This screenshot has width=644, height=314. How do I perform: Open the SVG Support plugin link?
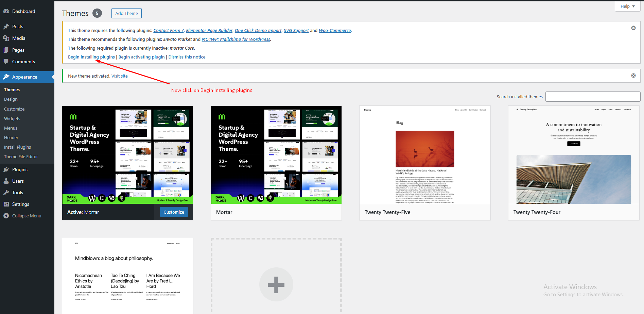(296, 30)
